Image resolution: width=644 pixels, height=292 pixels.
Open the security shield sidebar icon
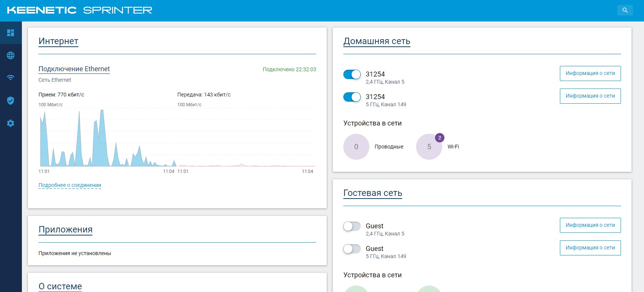click(x=11, y=101)
